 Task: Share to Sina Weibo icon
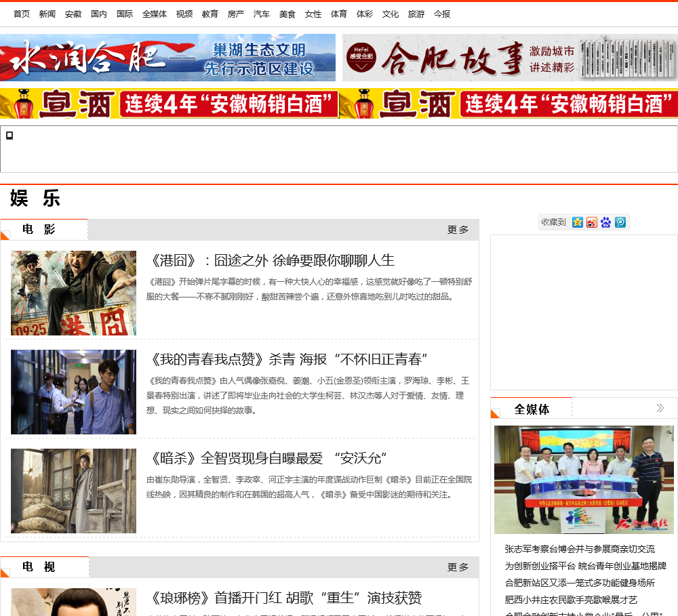pyautogui.click(x=591, y=222)
